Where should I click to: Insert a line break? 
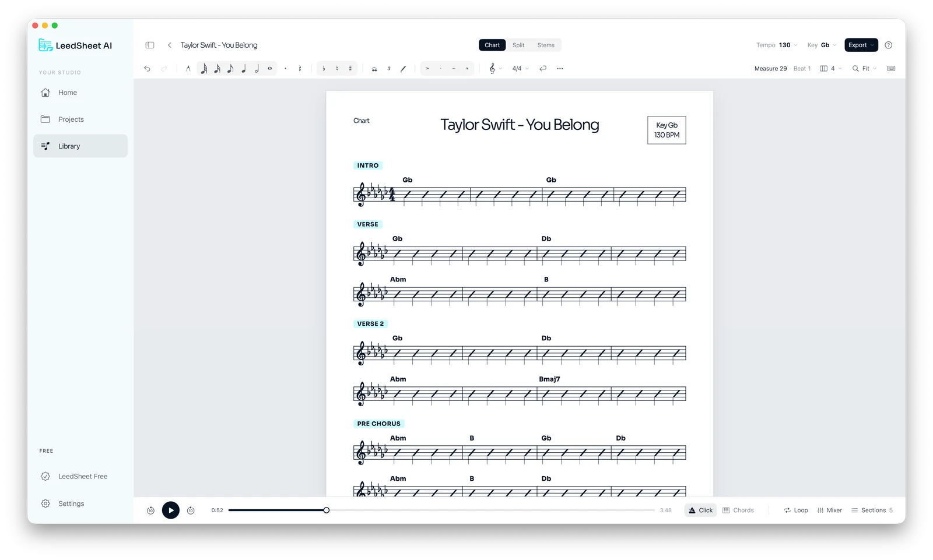543,69
